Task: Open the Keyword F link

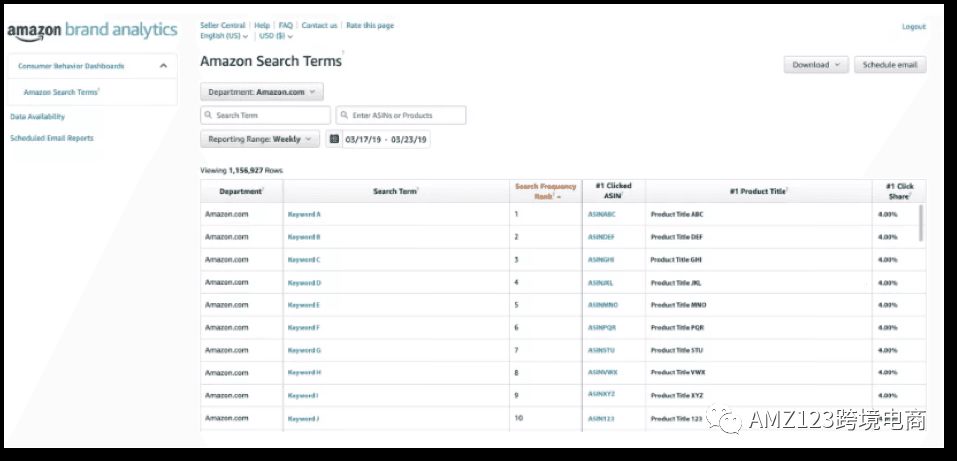Action: tap(303, 327)
